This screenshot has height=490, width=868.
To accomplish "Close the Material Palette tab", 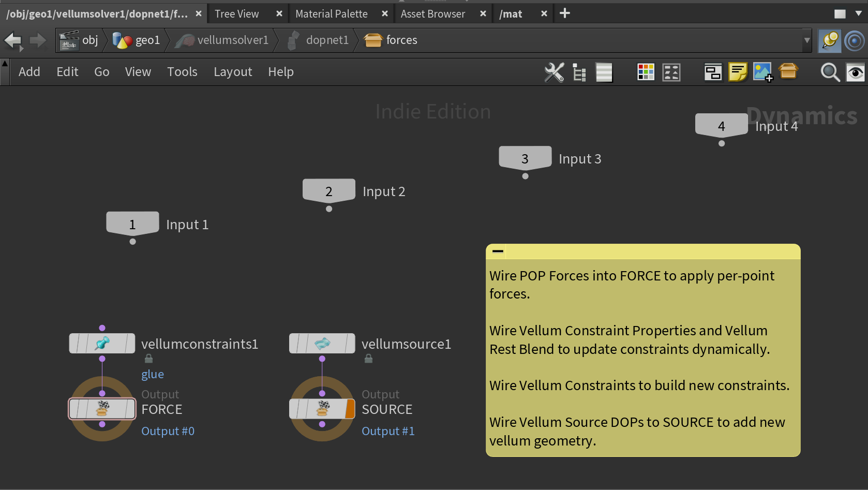I will point(385,14).
